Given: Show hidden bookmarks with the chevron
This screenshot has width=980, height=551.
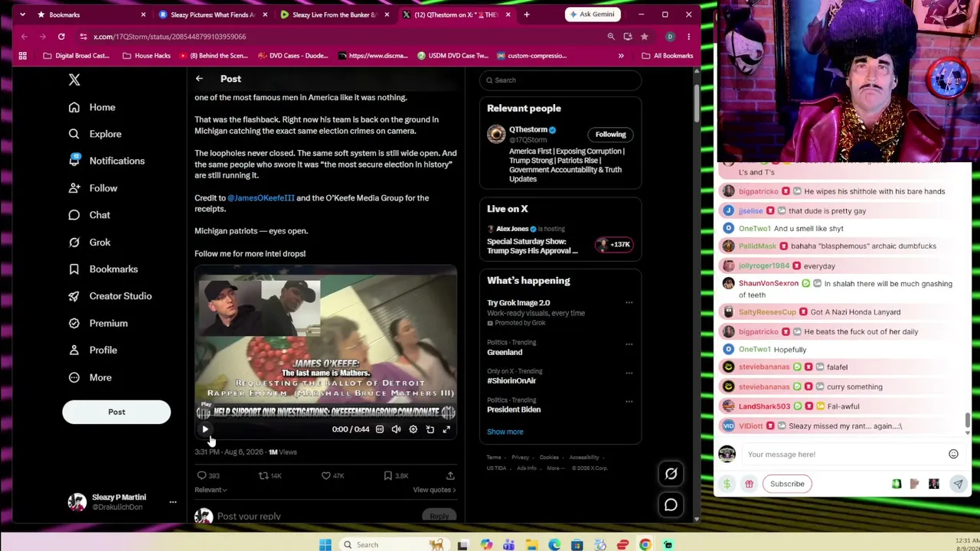Looking at the screenshot, I should (x=621, y=56).
